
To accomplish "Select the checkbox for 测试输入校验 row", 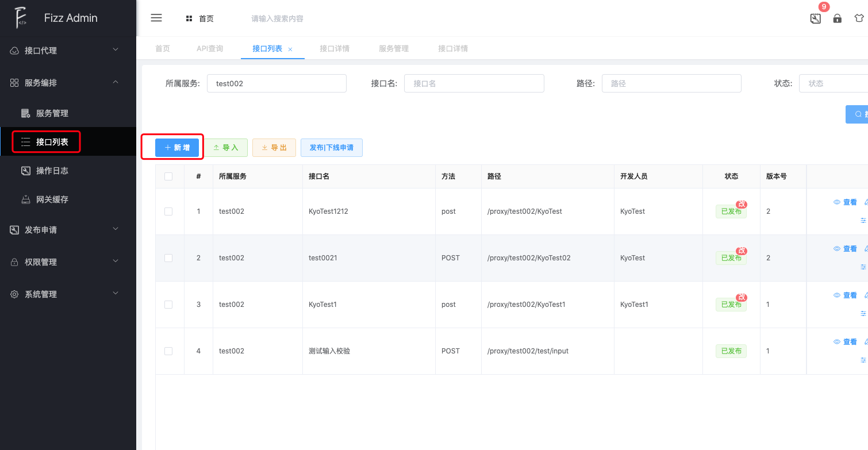I will (168, 351).
